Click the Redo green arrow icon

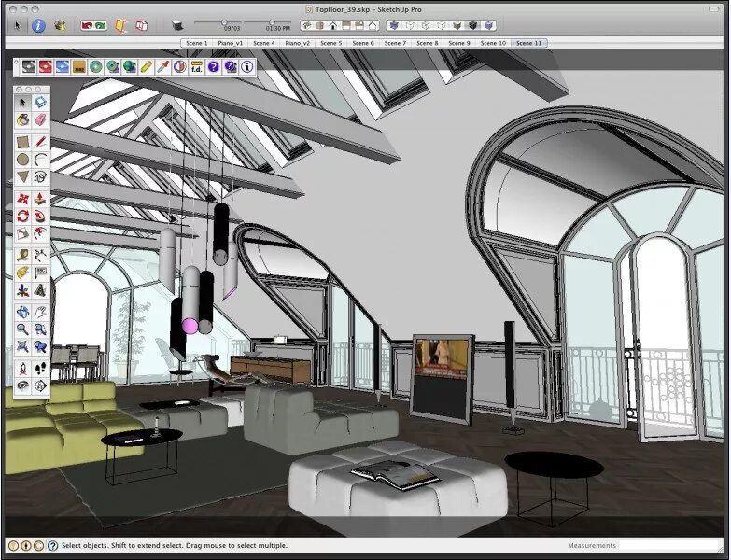tap(101, 25)
